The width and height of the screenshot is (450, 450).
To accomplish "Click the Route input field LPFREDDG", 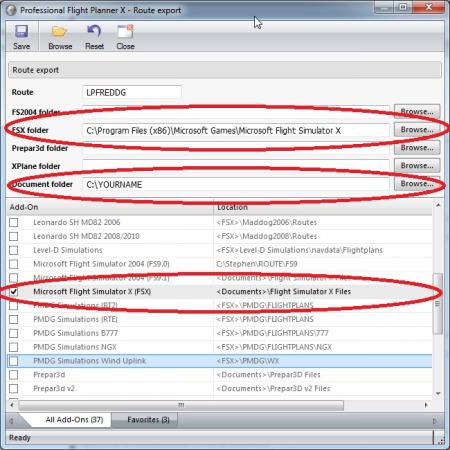I will tap(132, 92).
